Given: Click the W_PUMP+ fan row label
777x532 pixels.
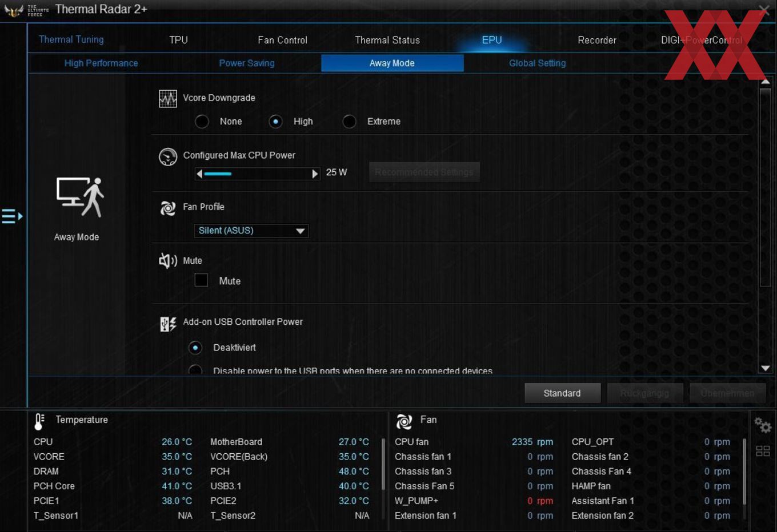Looking at the screenshot, I should (416, 501).
